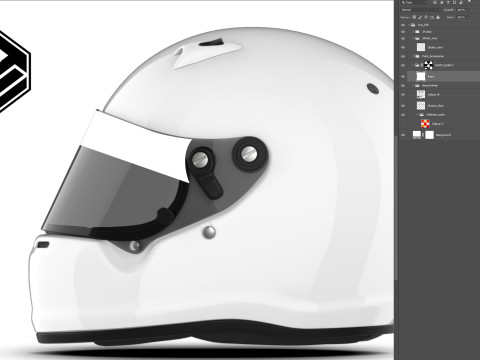The height and width of the screenshot is (360, 480).
Task: Select the Parts_Accessories group name
Action: 433,56
